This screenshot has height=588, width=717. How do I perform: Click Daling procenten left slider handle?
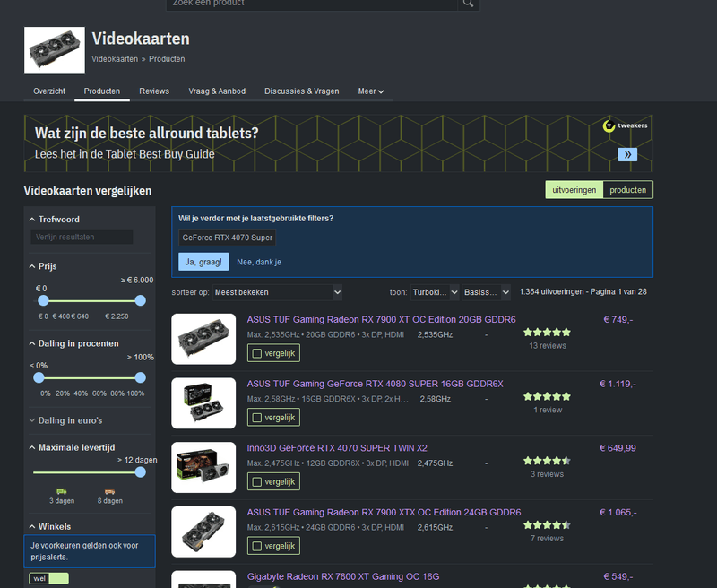[39, 377]
